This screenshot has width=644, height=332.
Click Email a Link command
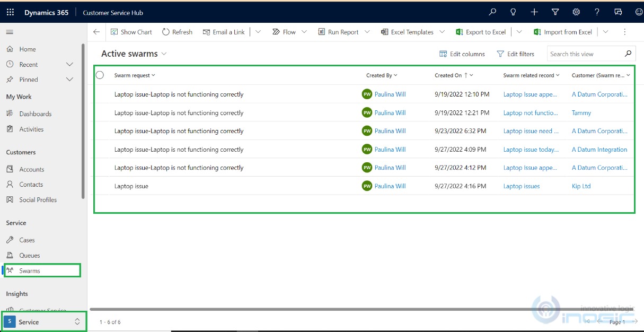[x=224, y=32]
